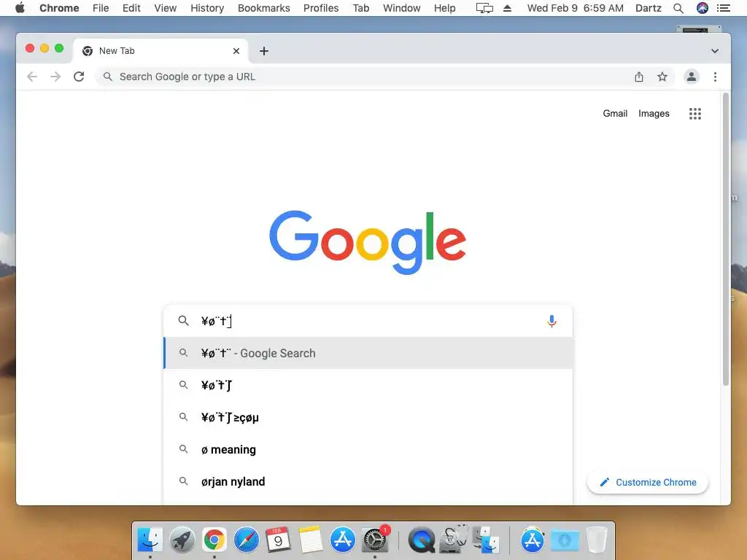Open System Preferences in the Dock
Image resolution: width=747 pixels, height=560 pixels.
[x=375, y=540]
